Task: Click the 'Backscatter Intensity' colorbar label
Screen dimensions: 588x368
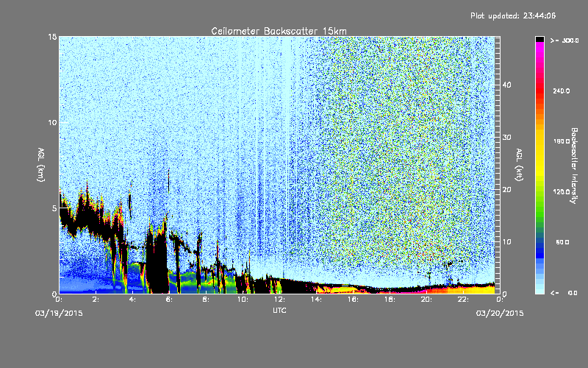Action: coord(574,166)
